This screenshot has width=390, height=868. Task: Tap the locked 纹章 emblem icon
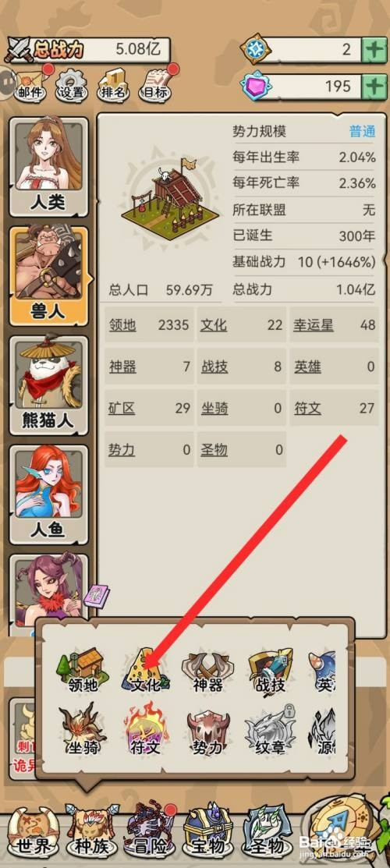coord(271,731)
